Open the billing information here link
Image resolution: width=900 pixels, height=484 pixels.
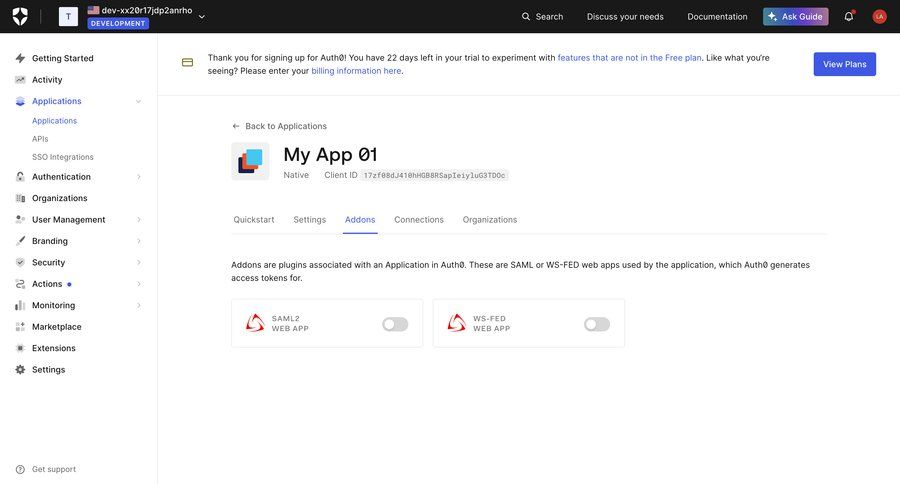pyautogui.click(x=356, y=71)
